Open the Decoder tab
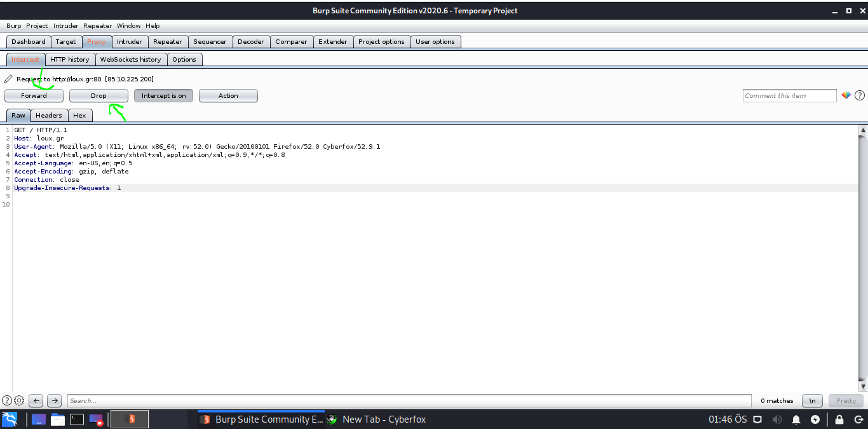 [x=251, y=42]
